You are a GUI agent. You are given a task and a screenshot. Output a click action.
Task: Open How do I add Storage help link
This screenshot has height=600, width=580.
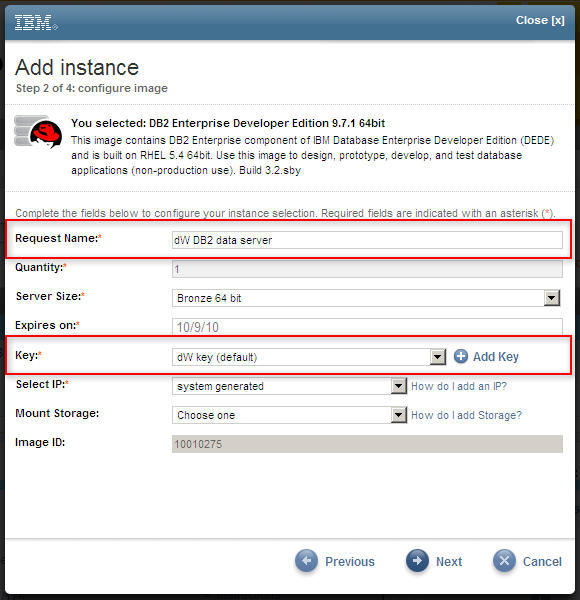pos(466,415)
